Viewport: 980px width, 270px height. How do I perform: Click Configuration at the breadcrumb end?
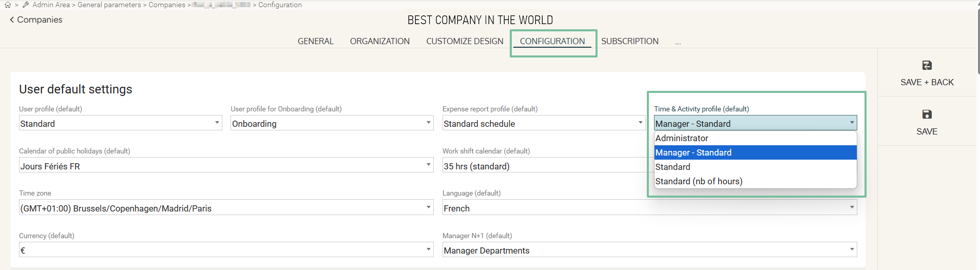(x=280, y=5)
